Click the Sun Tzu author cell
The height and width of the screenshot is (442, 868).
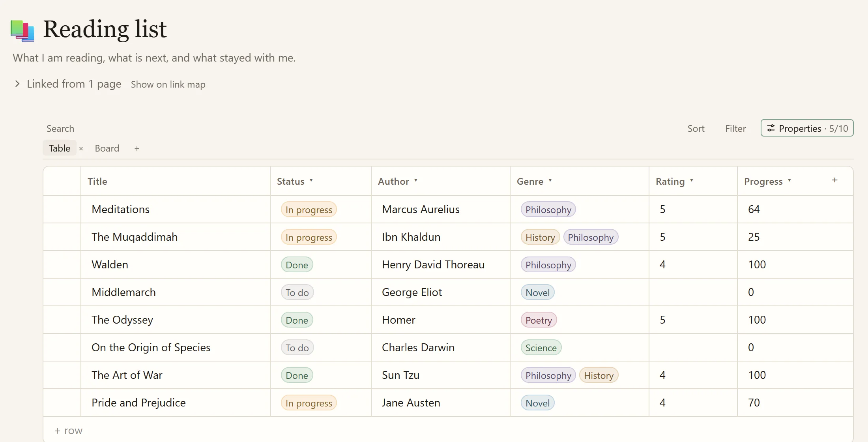coord(441,375)
